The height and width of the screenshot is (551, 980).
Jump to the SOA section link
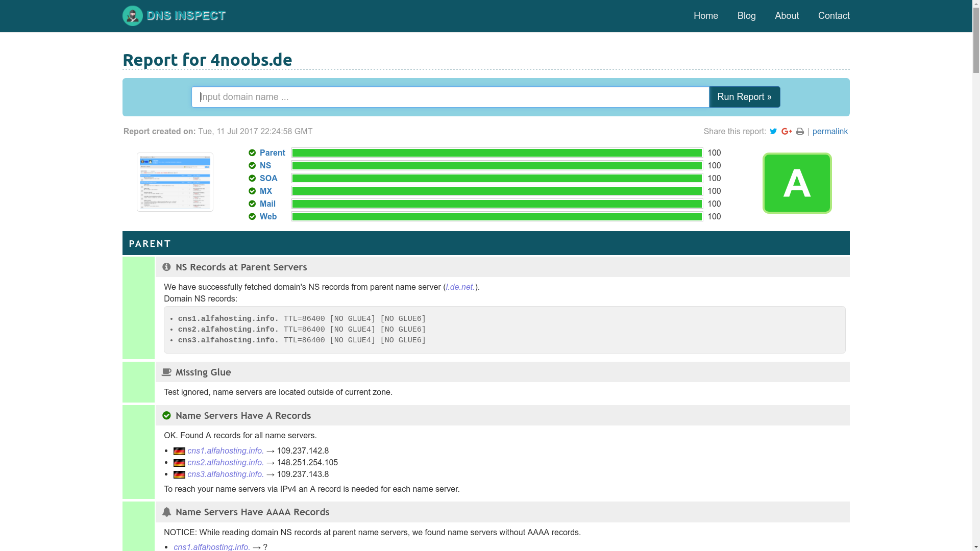[268, 179]
